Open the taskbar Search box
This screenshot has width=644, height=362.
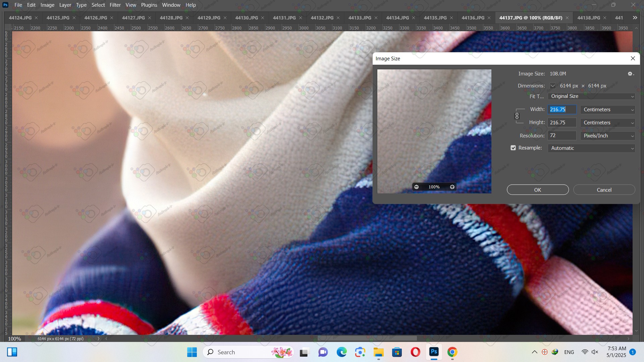[248, 352]
